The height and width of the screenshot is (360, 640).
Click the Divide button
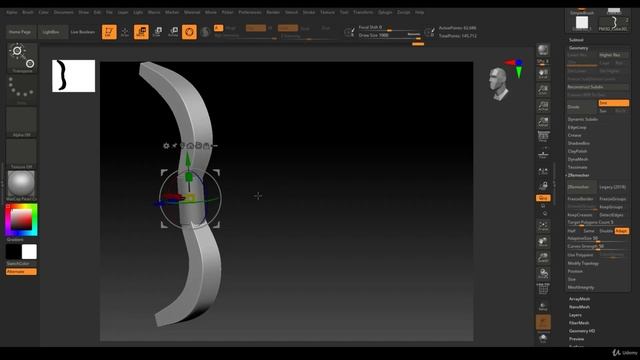click(582, 107)
